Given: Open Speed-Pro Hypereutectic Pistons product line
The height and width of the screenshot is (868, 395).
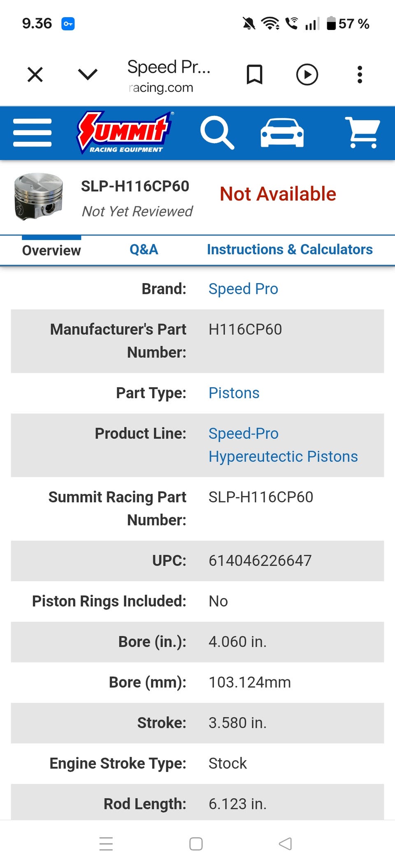Looking at the screenshot, I should tap(283, 445).
